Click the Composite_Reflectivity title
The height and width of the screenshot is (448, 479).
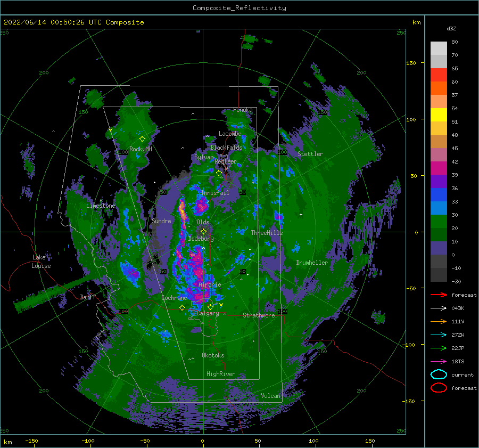click(x=240, y=8)
